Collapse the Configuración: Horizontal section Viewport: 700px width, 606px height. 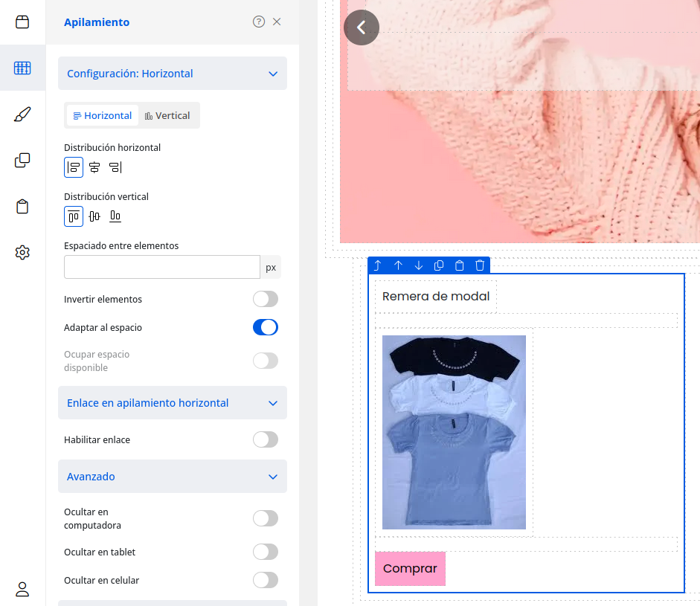[x=272, y=74]
